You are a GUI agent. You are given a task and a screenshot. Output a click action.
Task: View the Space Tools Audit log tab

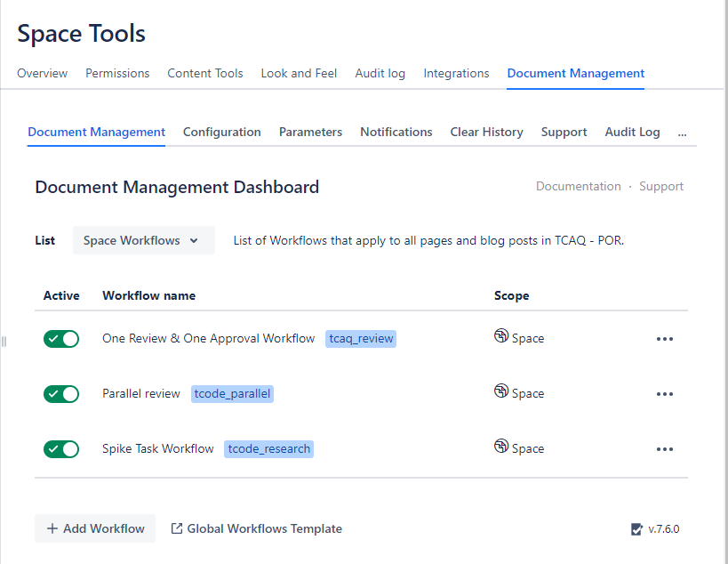point(380,74)
